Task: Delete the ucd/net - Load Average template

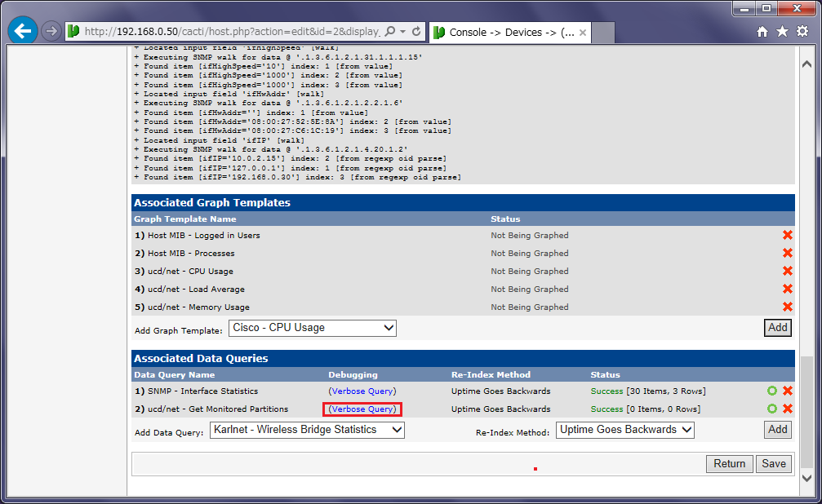Action: coord(788,289)
